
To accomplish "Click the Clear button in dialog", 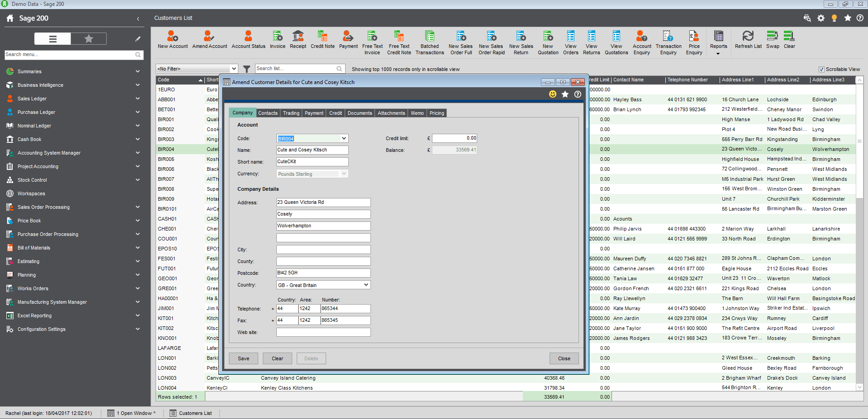I will 277,358.
